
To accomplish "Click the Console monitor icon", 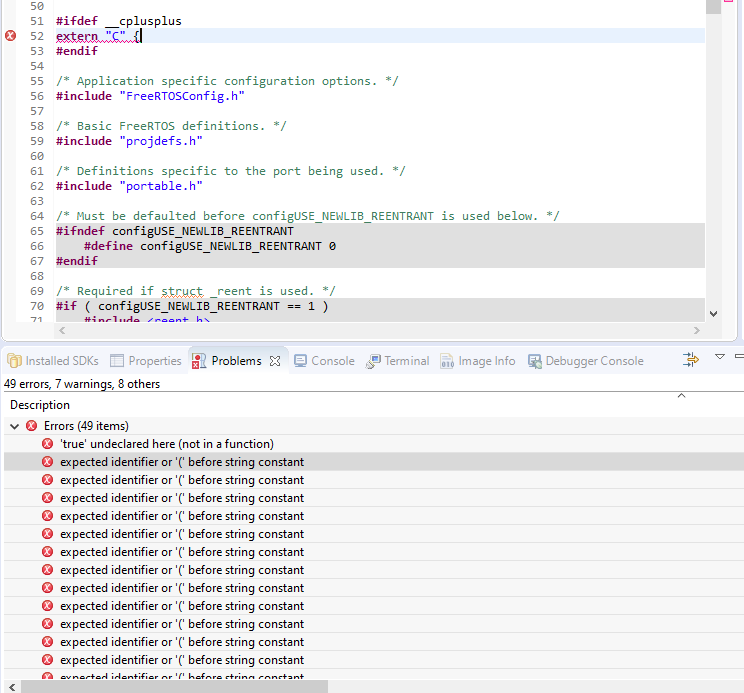I will [300, 361].
